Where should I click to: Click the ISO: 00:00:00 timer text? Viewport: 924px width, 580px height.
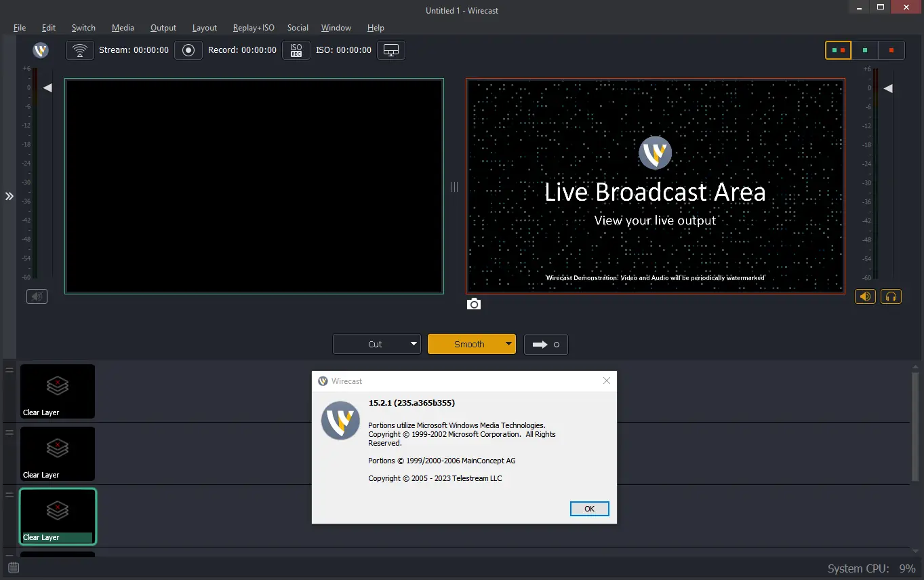pos(344,50)
